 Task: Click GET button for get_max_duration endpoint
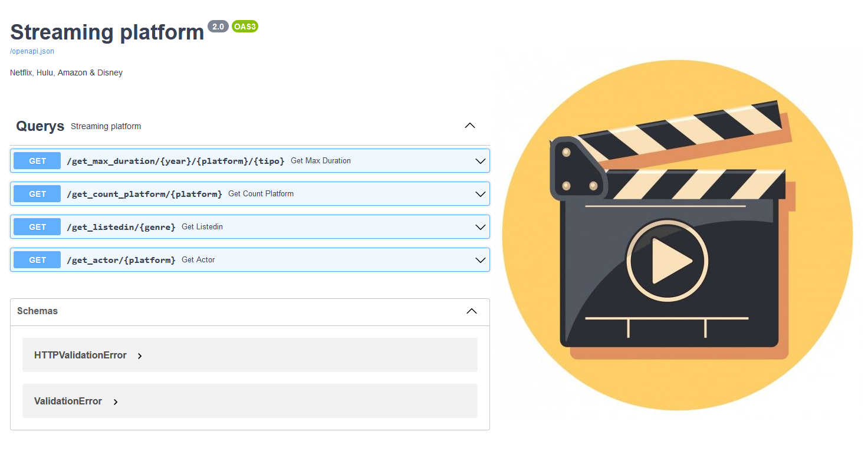coord(37,161)
